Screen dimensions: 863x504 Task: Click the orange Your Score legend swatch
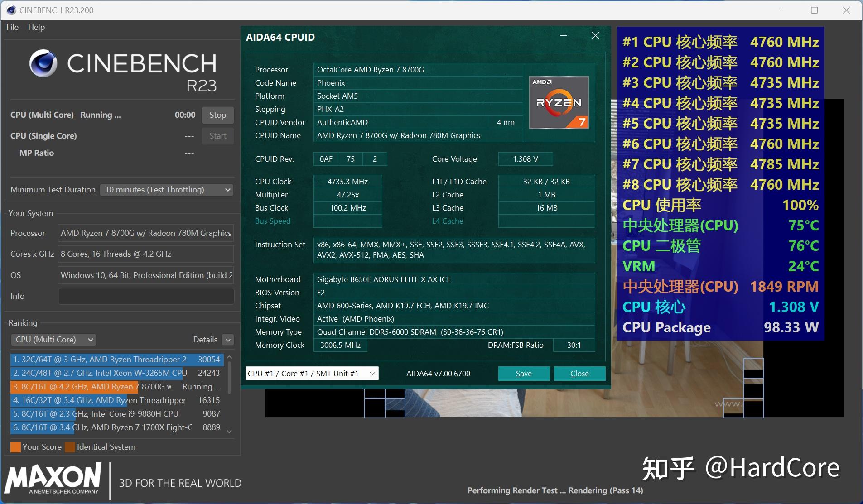15,447
